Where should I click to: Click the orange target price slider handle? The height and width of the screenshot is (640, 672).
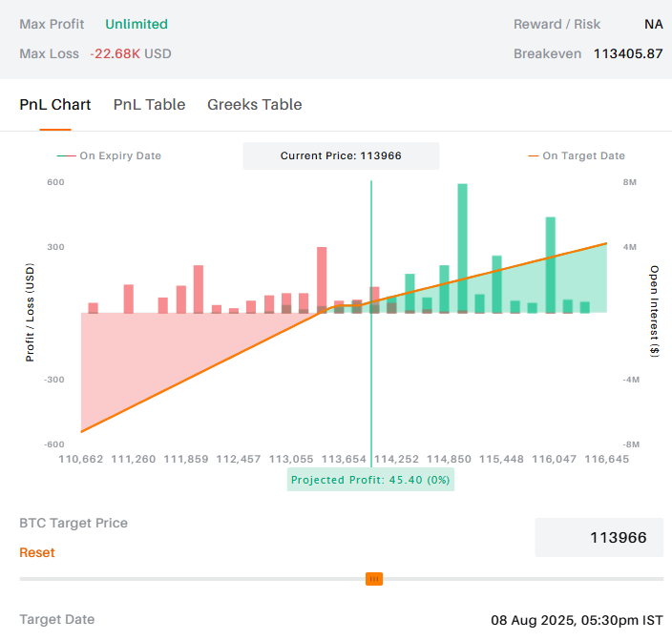pyautogui.click(x=374, y=579)
